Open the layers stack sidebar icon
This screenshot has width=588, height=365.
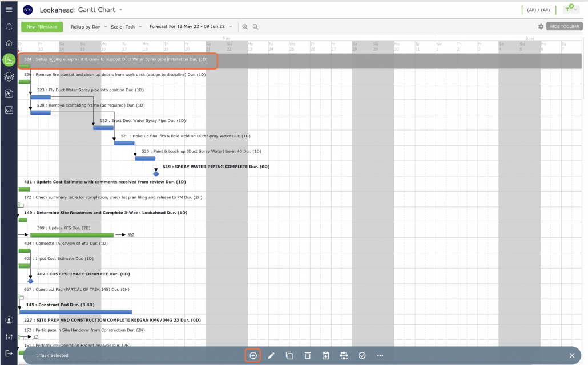click(x=9, y=77)
